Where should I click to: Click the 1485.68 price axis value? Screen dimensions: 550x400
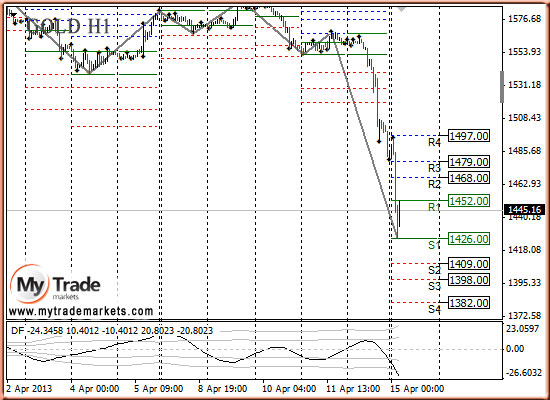click(x=525, y=151)
